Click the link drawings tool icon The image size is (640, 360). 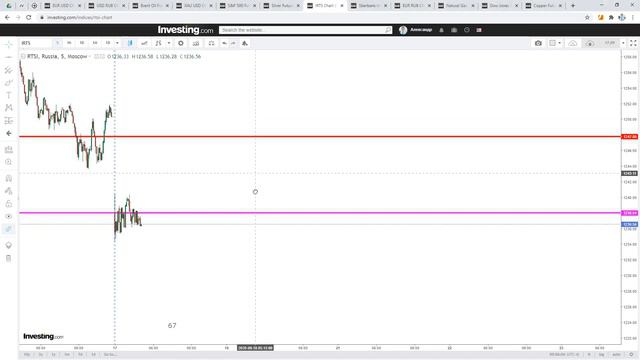coord(9,229)
